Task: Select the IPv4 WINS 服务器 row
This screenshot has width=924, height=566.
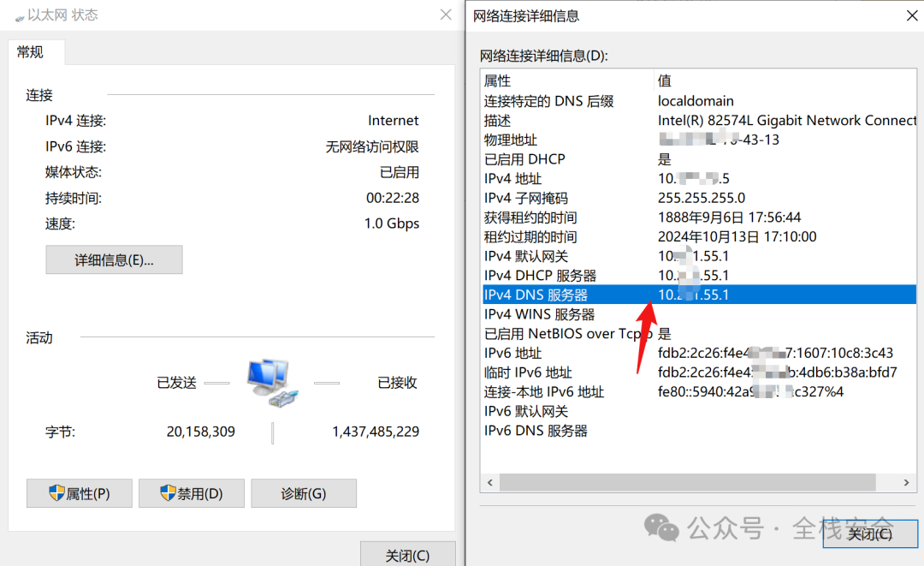Action: [x=699, y=314]
